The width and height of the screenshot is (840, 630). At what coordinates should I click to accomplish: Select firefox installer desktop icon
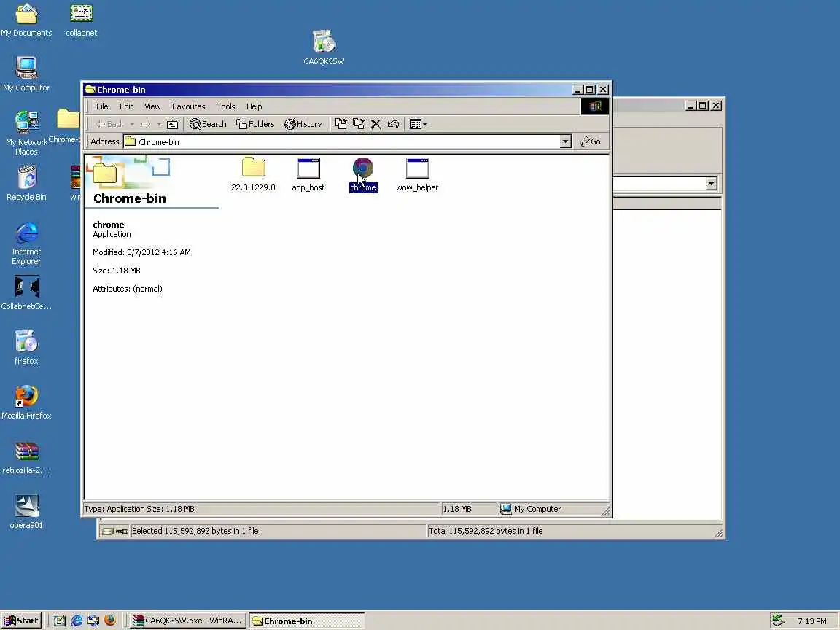point(26,347)
